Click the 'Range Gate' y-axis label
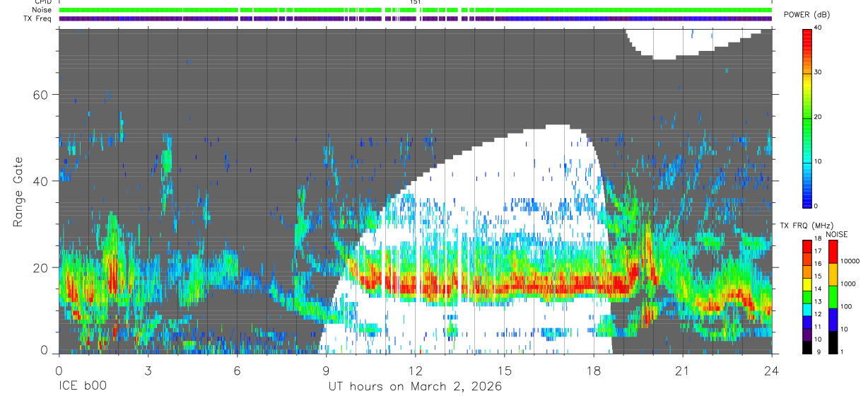 tap(18, 192)
